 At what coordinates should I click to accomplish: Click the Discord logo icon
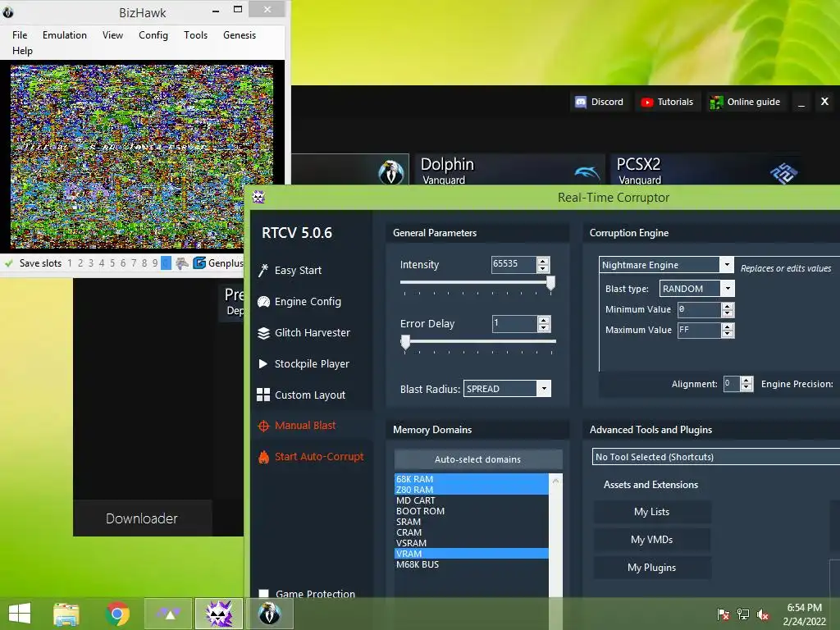tap(581, 102)
